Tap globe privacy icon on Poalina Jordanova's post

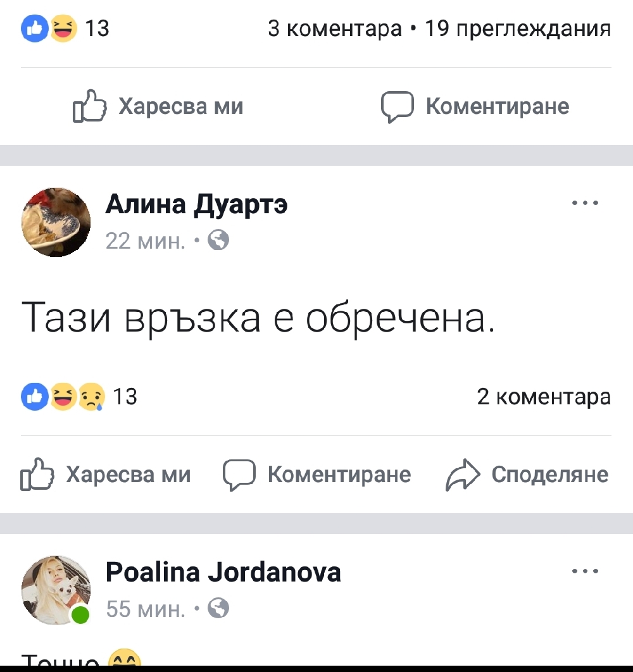click(x=218, y=609)
